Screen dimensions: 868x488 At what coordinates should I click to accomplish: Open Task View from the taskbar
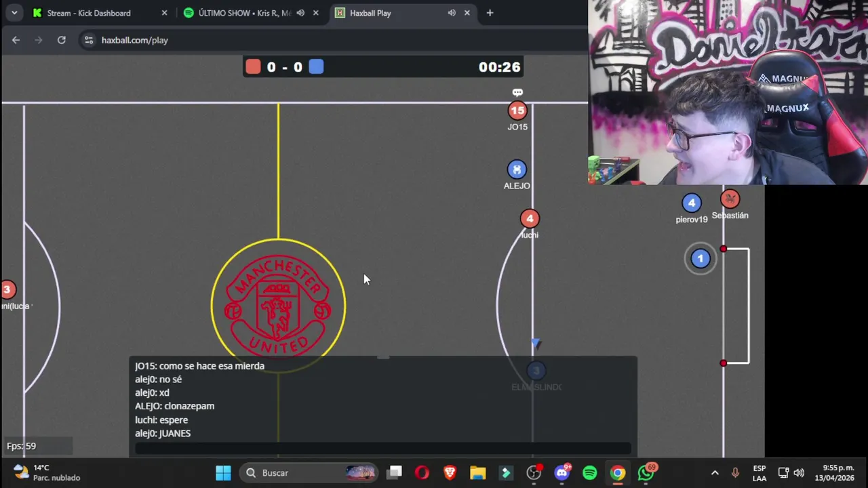pyautogui.click(x=395, y=472)
